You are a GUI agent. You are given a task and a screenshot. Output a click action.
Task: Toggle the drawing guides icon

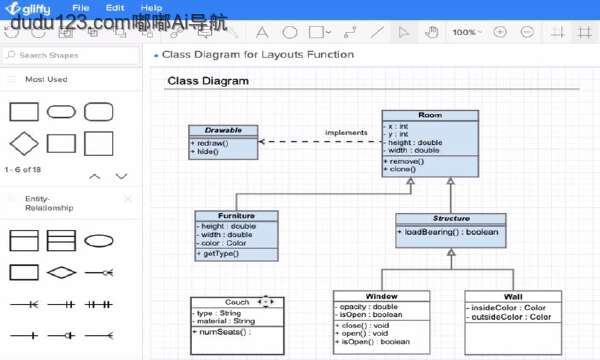point(558,33)
